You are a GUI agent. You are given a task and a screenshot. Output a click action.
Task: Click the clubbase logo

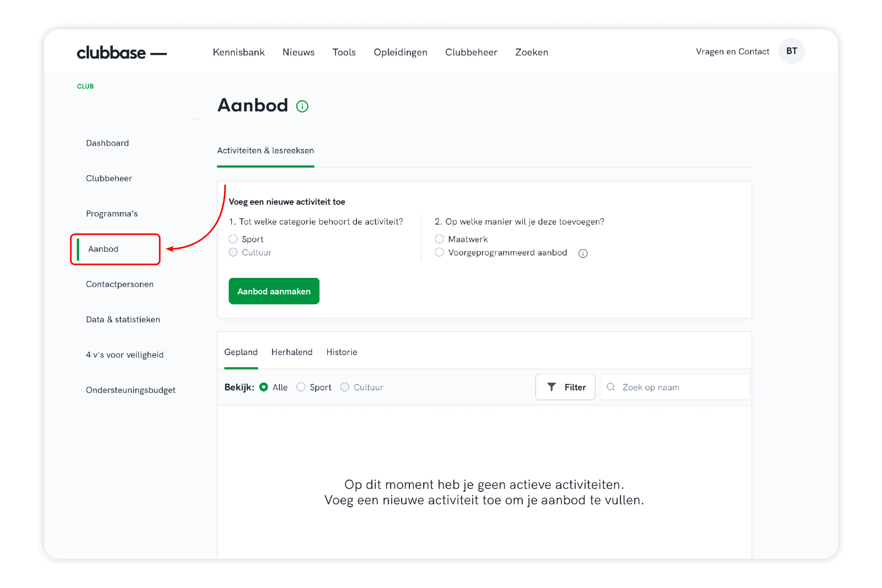point(121,53)
